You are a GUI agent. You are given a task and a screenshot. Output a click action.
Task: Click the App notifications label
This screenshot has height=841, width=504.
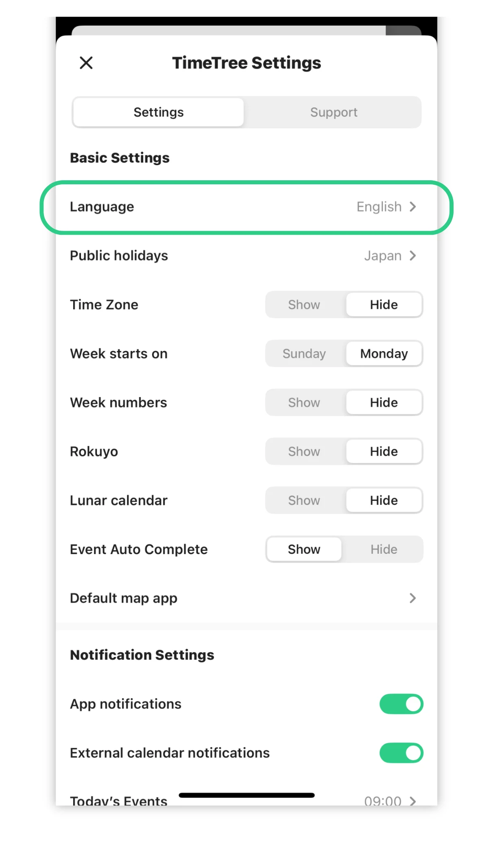126,704
